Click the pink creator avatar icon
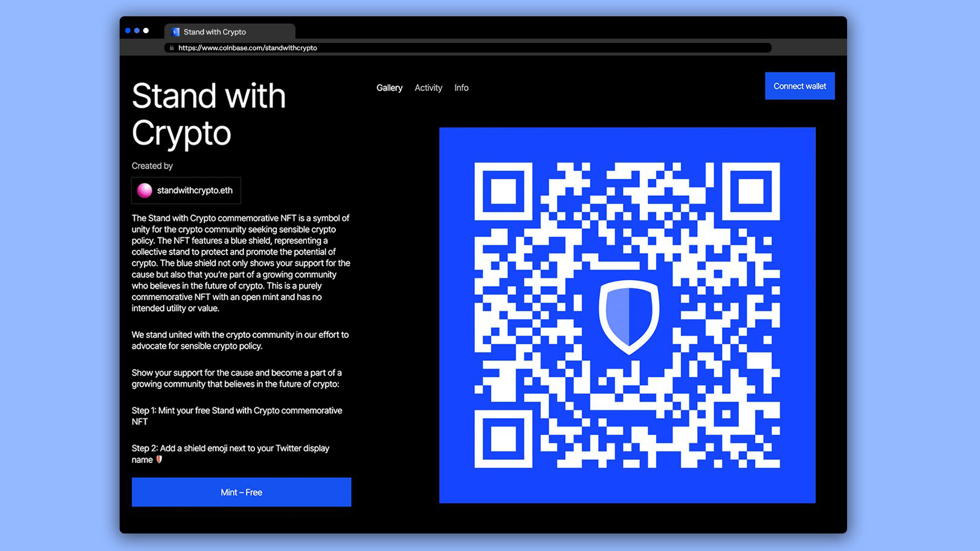This screenshot has width=980, height=551. pos(144,190)
